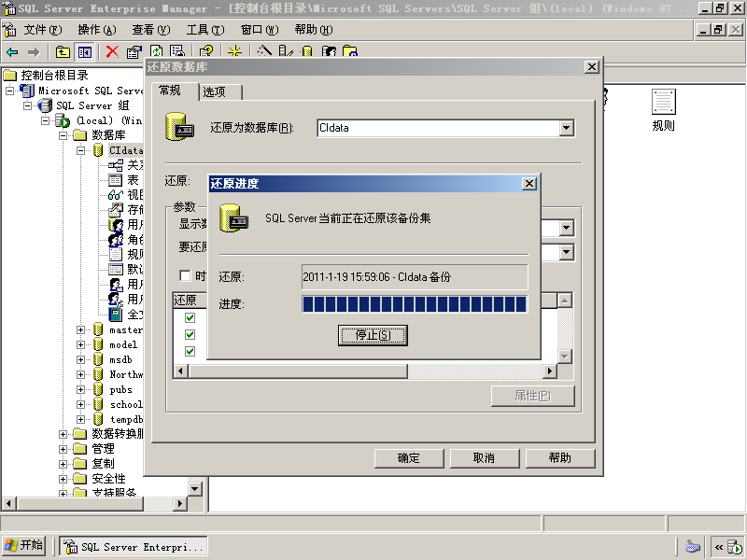Screen dimensions: 747x560
Task: Click the Up one level folder icon
Action: point(63,52)
